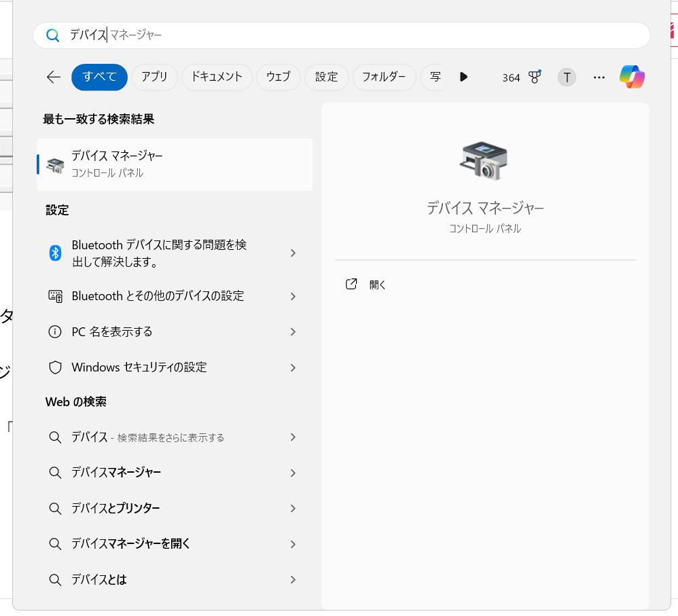Click the Web の検索 section heading

[x=76, y=402]
